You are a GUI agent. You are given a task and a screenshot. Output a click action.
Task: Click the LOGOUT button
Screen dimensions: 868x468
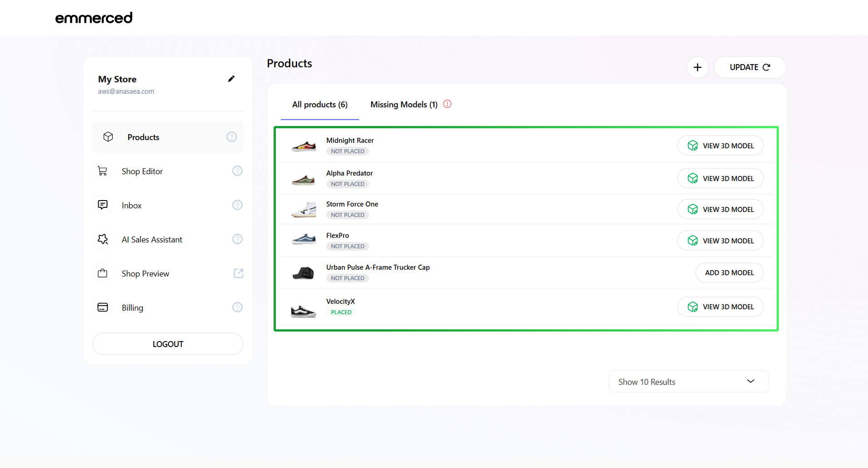tap(168, 344)
